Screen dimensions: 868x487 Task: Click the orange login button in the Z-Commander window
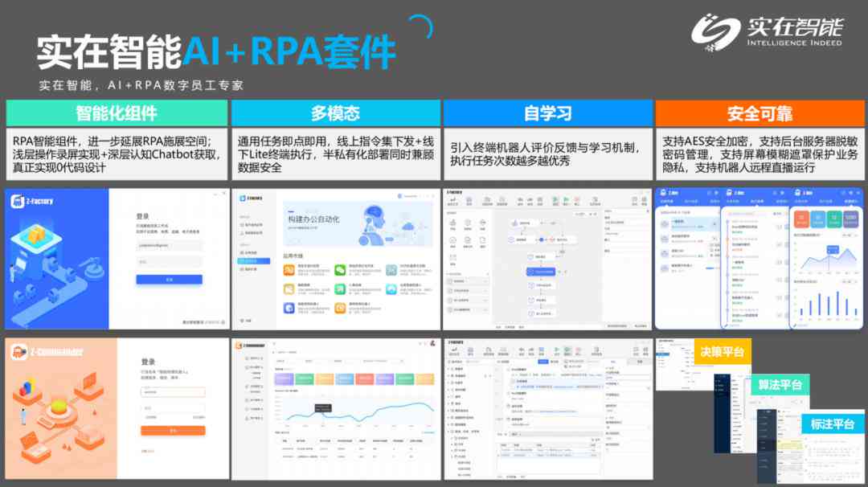[x=173, y=430]
